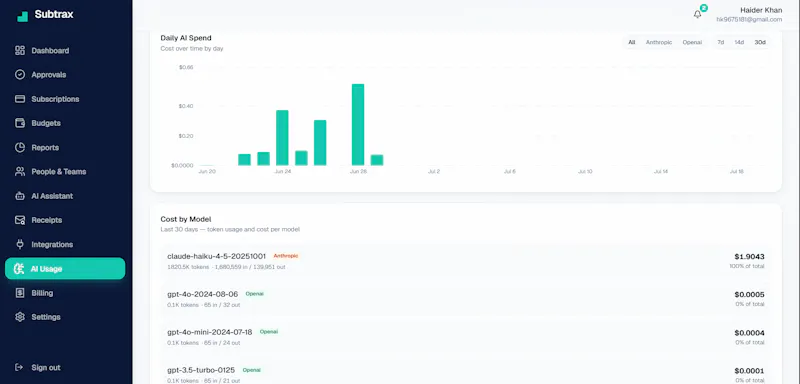
Task: Click the Receipts icon
Action: click(x=20, y=220)
